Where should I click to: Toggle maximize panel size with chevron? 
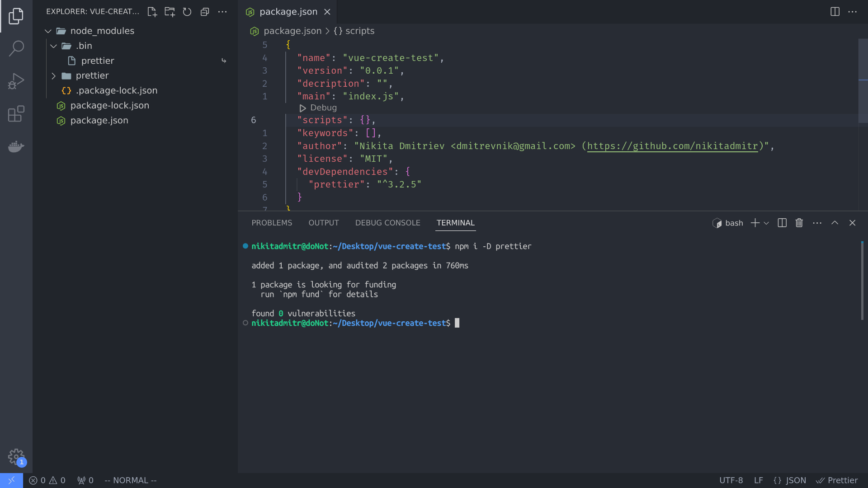point(835,223)
